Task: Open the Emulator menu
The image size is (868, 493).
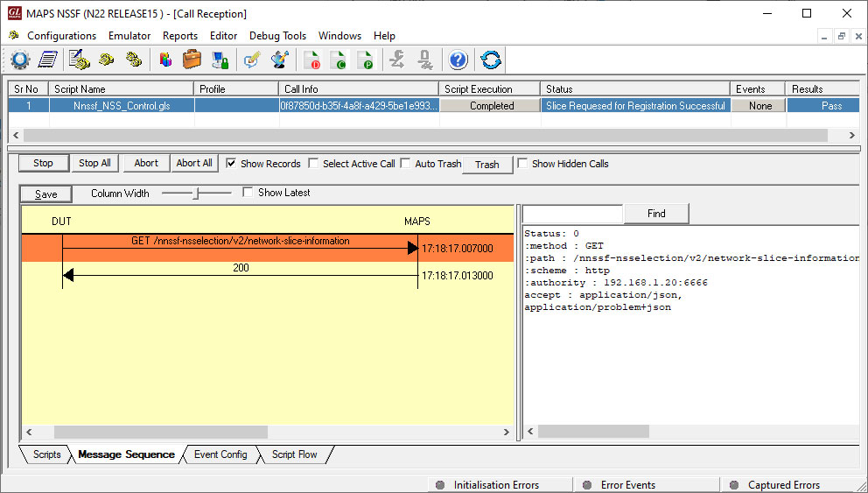Action: (x=129, y=35)
